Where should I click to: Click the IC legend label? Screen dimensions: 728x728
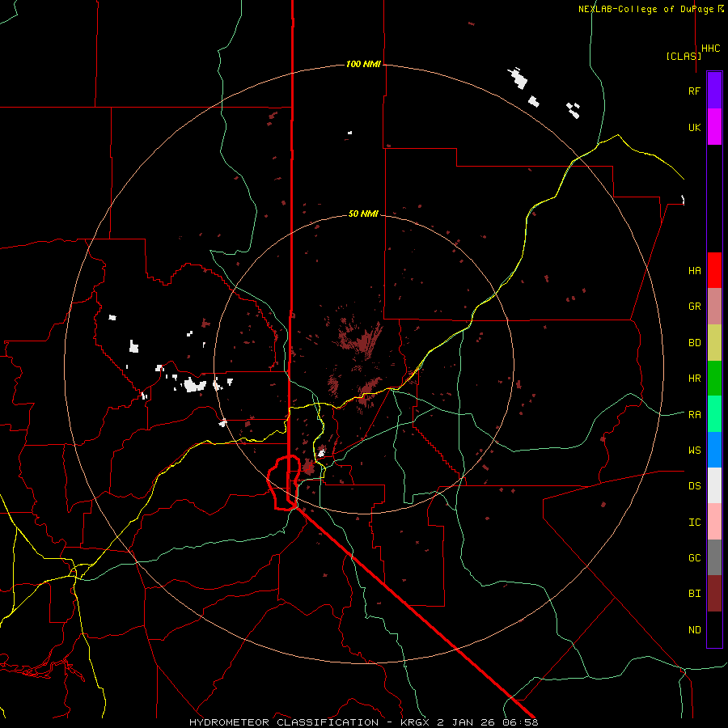pos(694,523)
